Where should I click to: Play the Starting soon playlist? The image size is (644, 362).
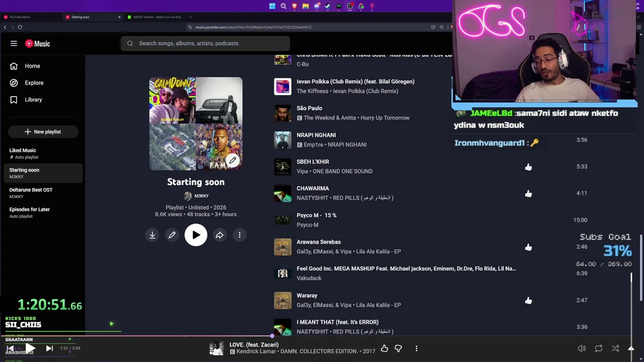coord(196,235)
